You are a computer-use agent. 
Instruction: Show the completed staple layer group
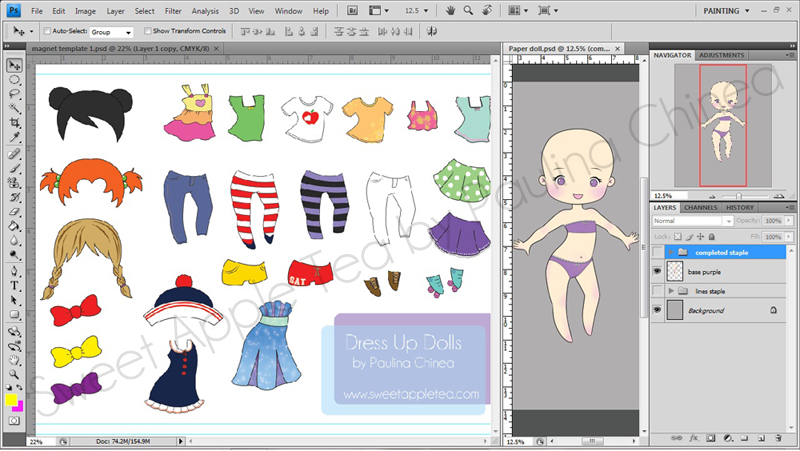[x=657, y=252]
